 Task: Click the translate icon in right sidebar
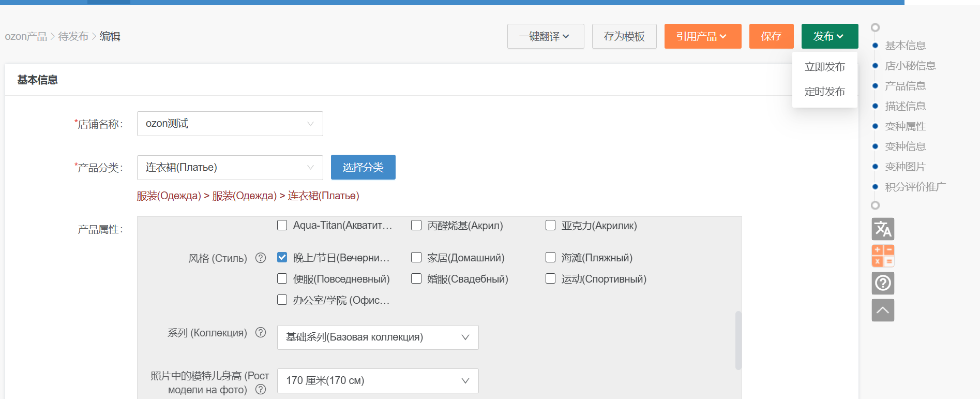coord(883,229)
